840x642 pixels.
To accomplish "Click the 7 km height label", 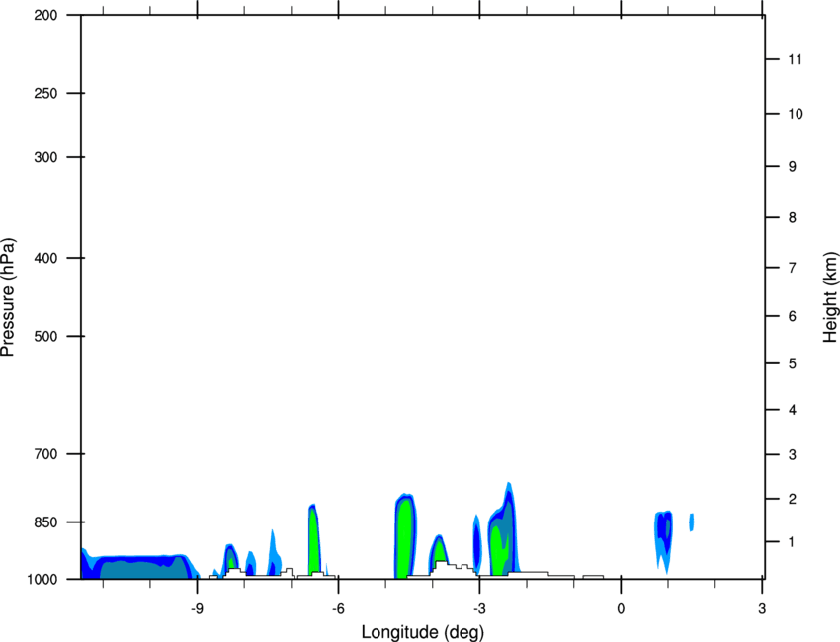I will pos(793,268).
